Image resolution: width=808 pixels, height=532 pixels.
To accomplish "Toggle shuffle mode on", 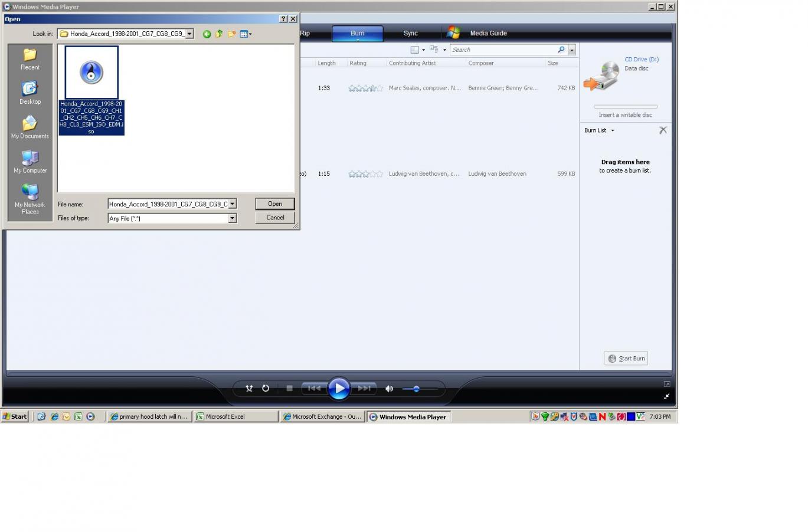I will tap(249, 388).
